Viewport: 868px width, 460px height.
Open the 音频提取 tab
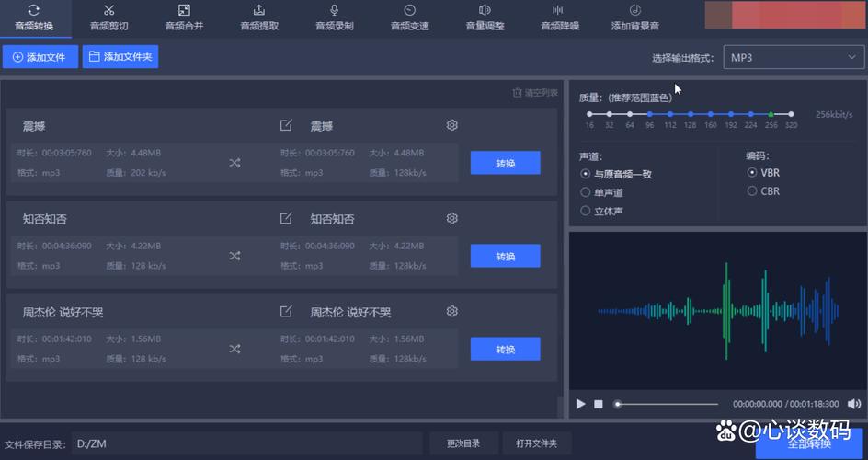pos(259,18)
